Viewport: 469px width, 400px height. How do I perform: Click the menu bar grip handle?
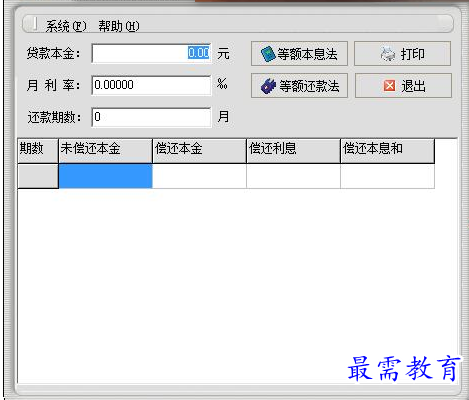35,24
